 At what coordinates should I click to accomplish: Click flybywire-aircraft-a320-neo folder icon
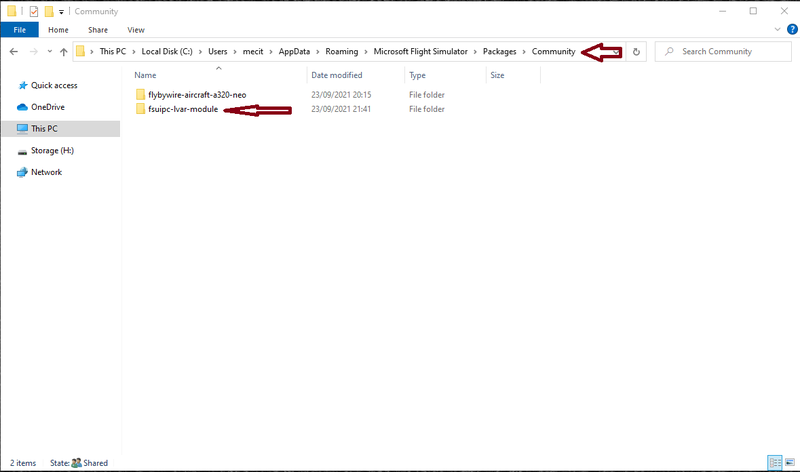coord(140,94)
